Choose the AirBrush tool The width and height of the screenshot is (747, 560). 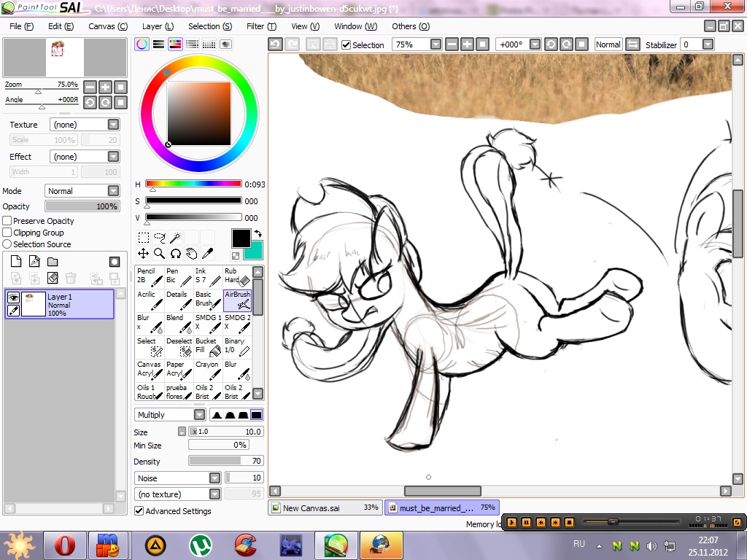[x=237, y=300]
